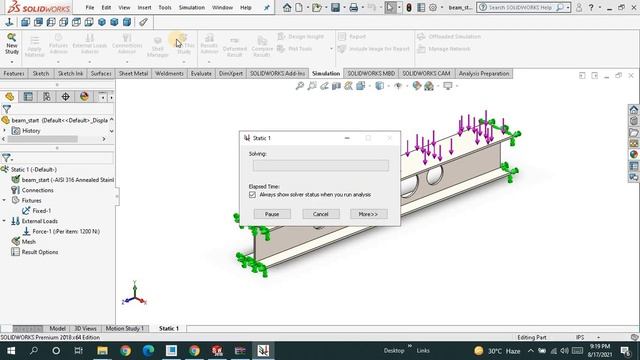Open FeatureManager design tree tab
This screenshot has width=640, height=360.
9,97
